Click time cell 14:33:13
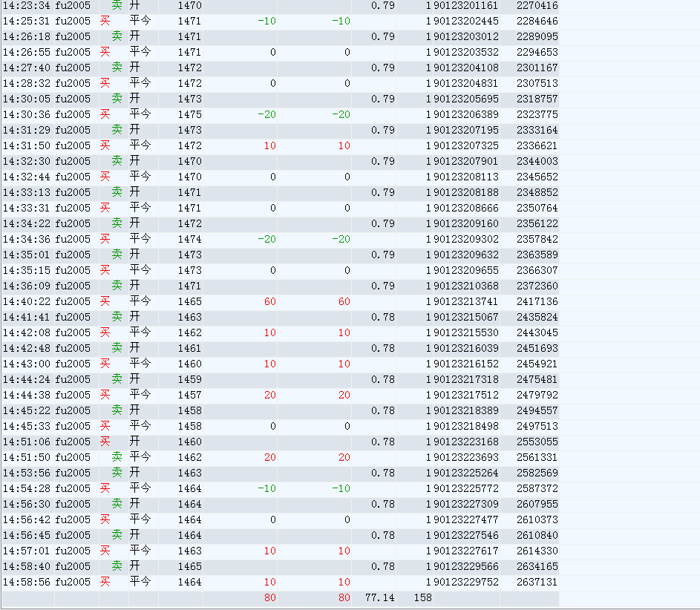This screenshot has width=700, height=610. pos(26,193)
